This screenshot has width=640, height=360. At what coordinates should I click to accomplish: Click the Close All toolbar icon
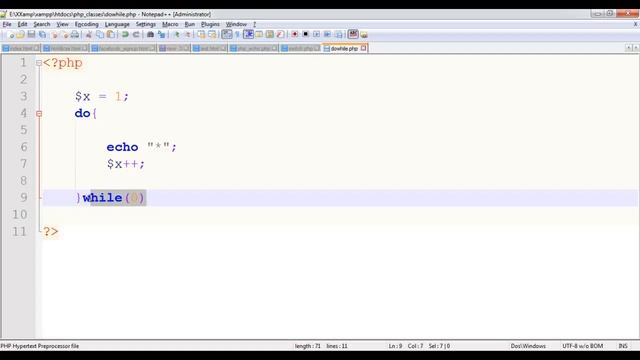(65, 35)
